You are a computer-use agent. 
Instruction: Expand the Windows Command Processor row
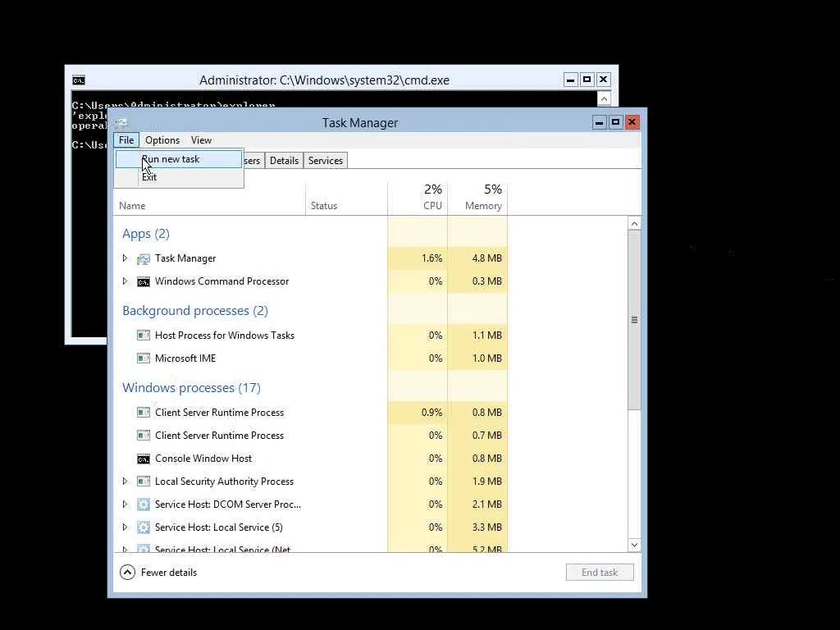[x=125, y=281]
